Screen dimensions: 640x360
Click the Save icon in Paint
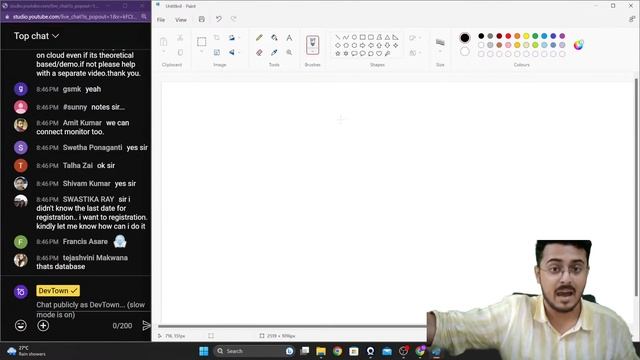(x=202, y=19)
